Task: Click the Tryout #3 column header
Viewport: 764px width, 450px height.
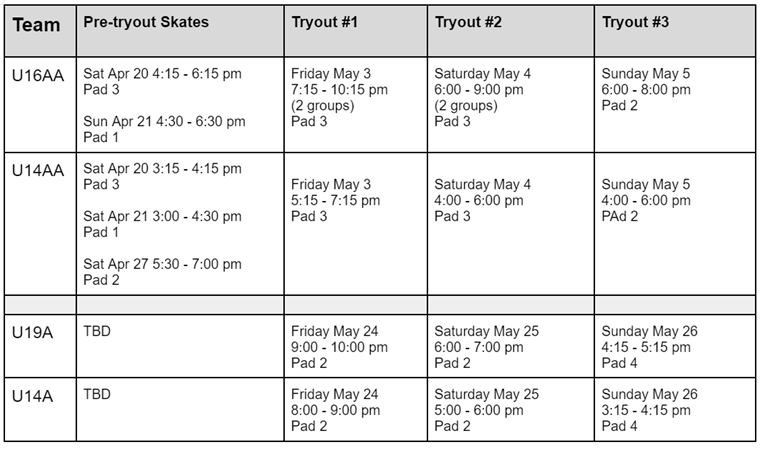Action: point(675,31)
